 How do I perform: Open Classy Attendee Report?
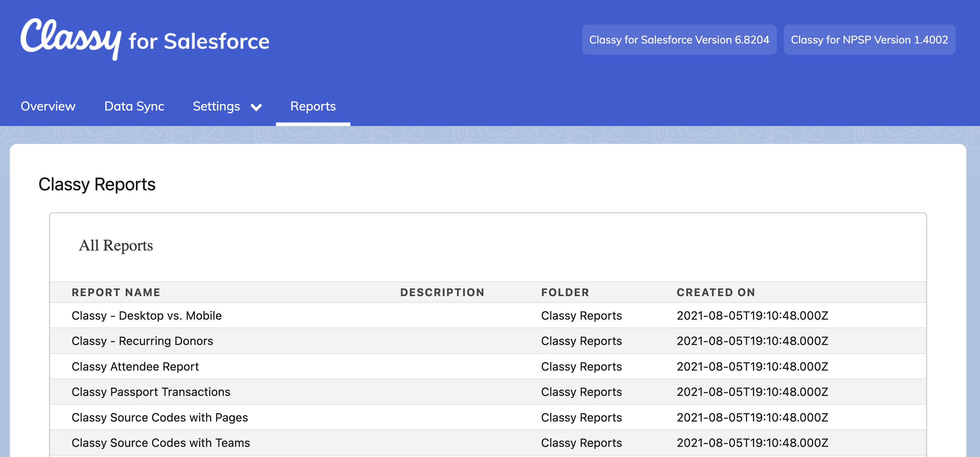click(135, 366)
